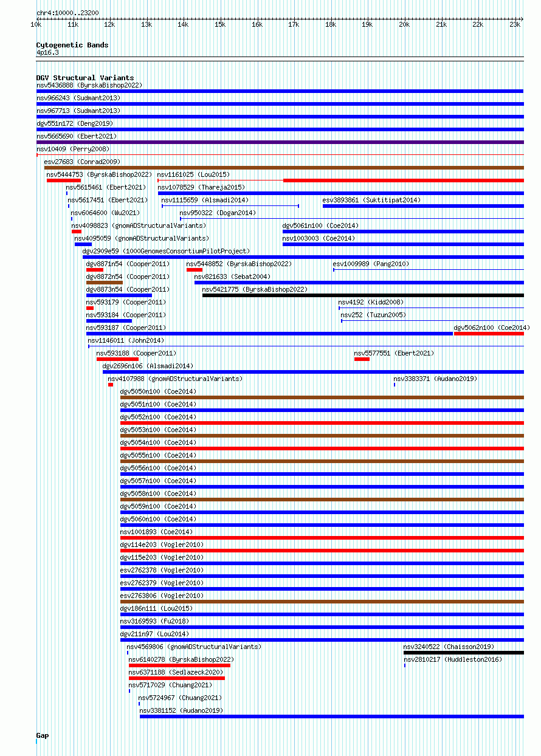Click nsv4107988 gnomAD variant label
The image size is (541, 756).
[175, 379]
